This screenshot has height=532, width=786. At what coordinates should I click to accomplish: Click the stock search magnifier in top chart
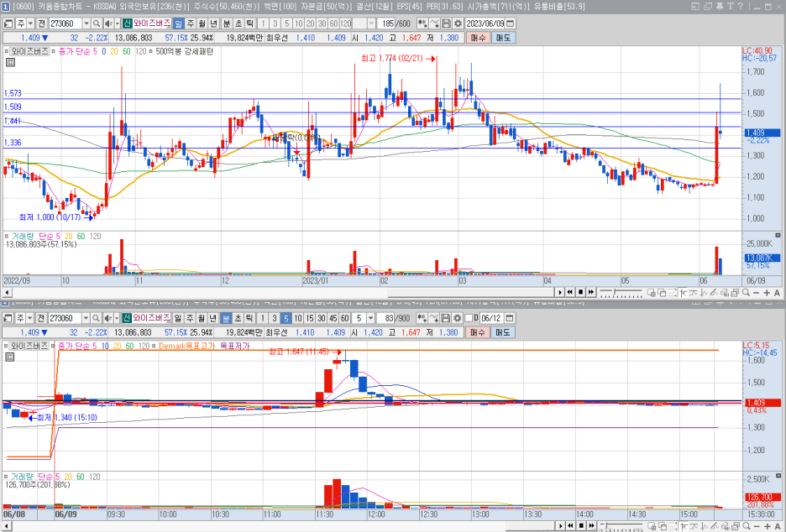click(x=97, y=23)
